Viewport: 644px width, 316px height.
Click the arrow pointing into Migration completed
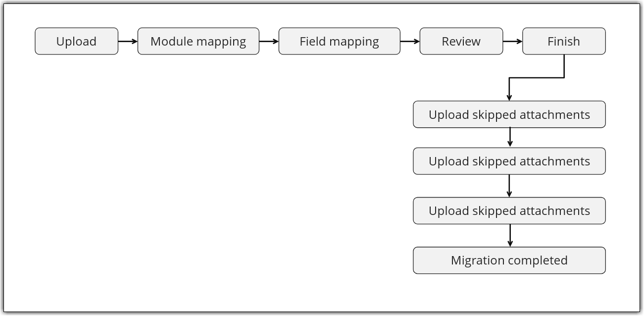510,235
